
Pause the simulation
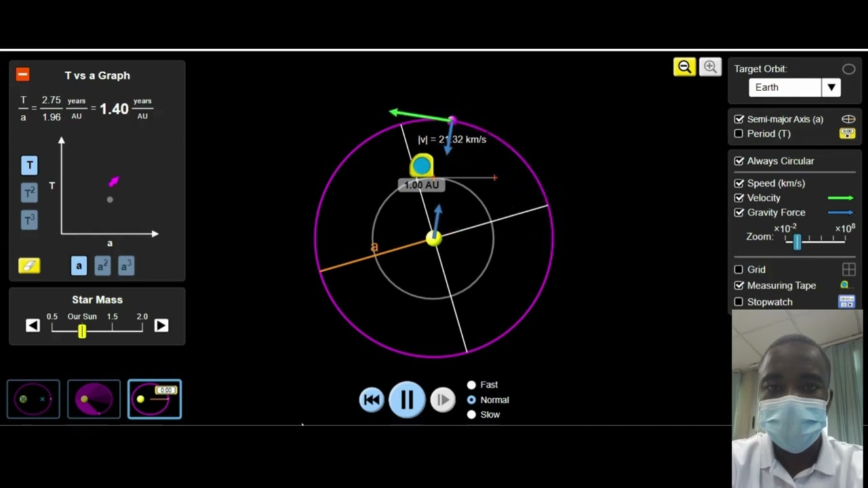click(407, 399)
